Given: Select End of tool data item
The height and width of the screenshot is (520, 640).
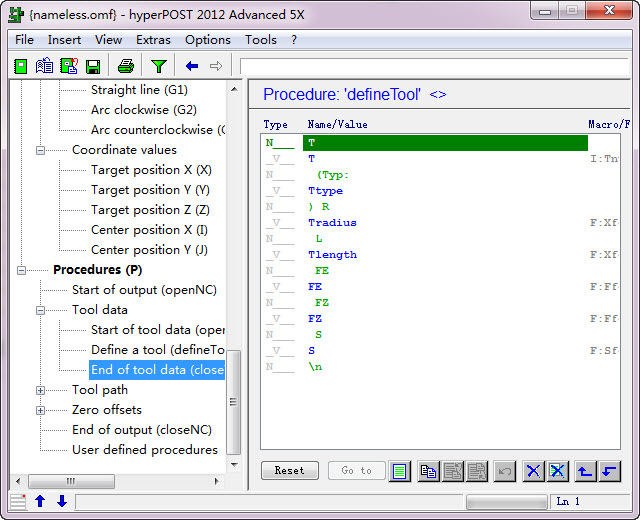Looking at the screenshot, I should tap(157, 370).
